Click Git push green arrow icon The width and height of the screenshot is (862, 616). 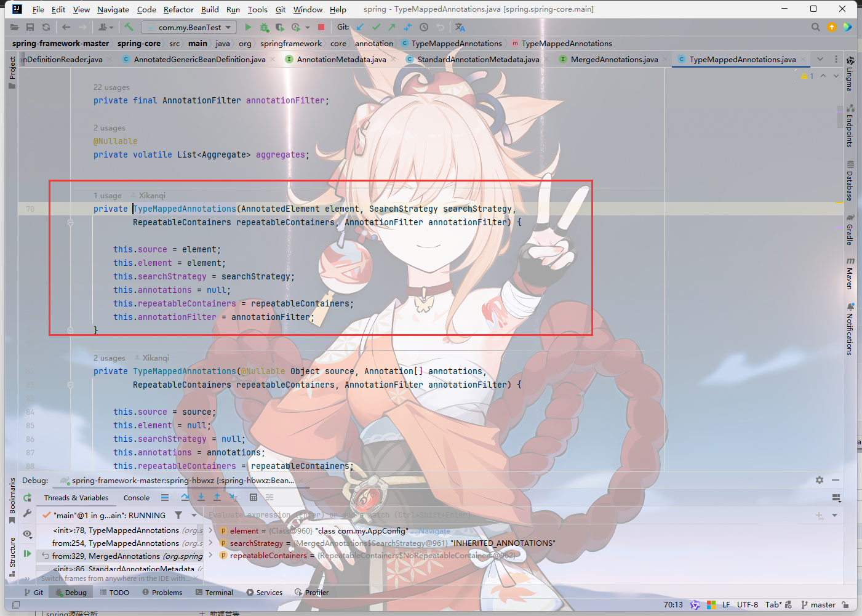click(x=392, y=27)
